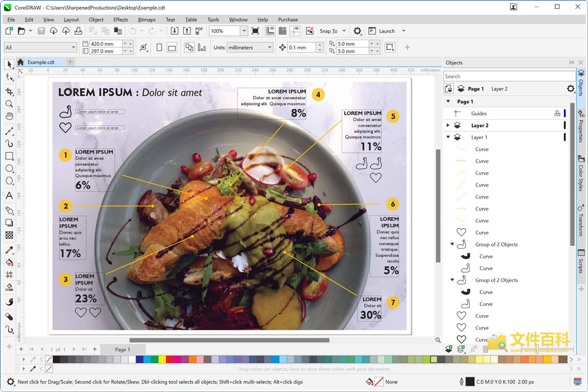Click the Welcome screen home icon
The image size is (588, 392).
(x=20, y=62)
